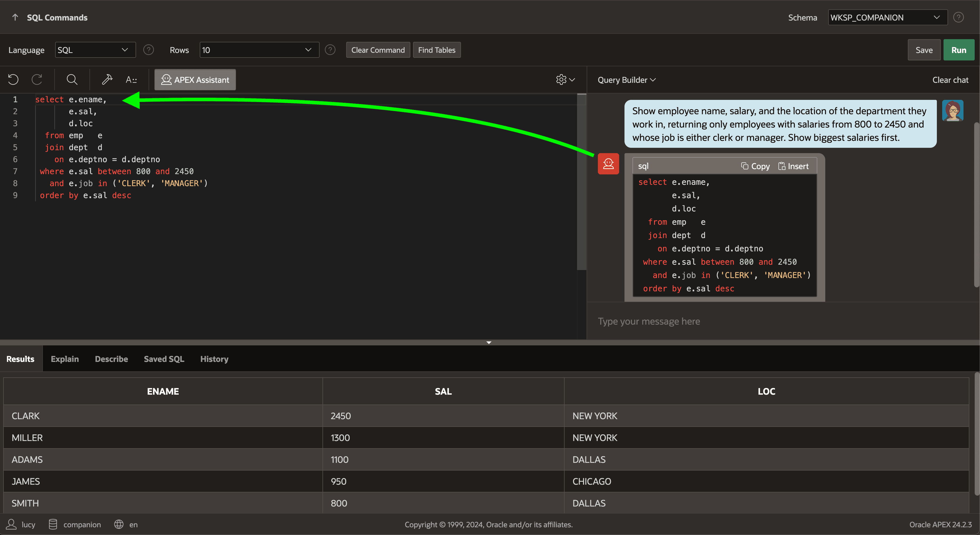Click the query builder hammer icon
Screen dimensions: 980x535
tap(107, 80)
